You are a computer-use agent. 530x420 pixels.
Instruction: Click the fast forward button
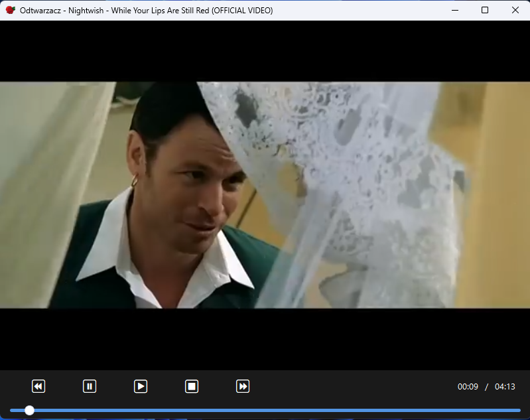pos(243,386)
